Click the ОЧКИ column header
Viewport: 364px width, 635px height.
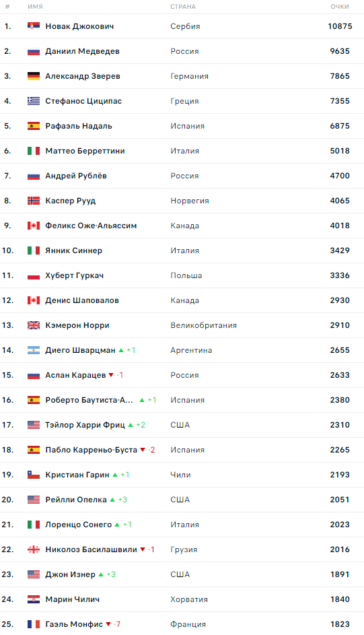[x=340, y=7]
